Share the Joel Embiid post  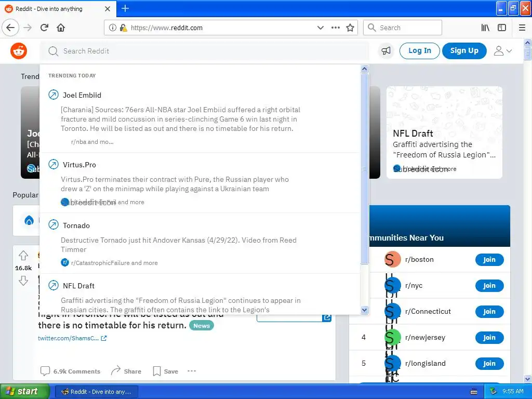point(126,371)
